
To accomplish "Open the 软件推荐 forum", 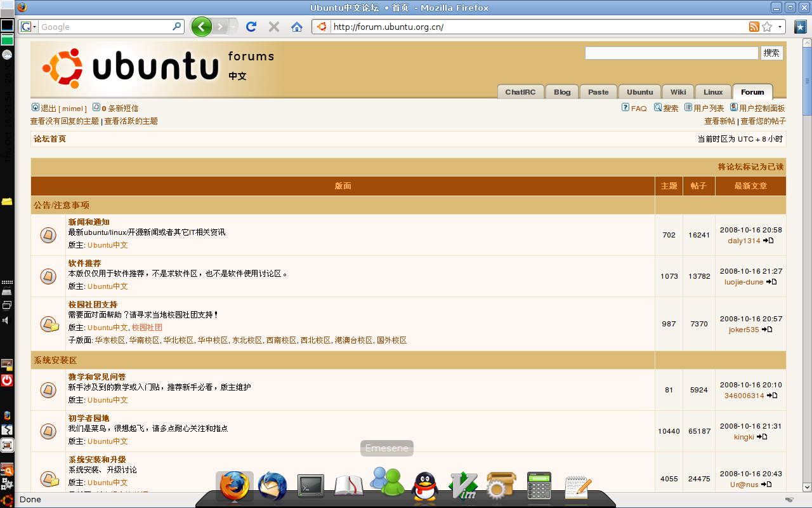I will 85,264.
